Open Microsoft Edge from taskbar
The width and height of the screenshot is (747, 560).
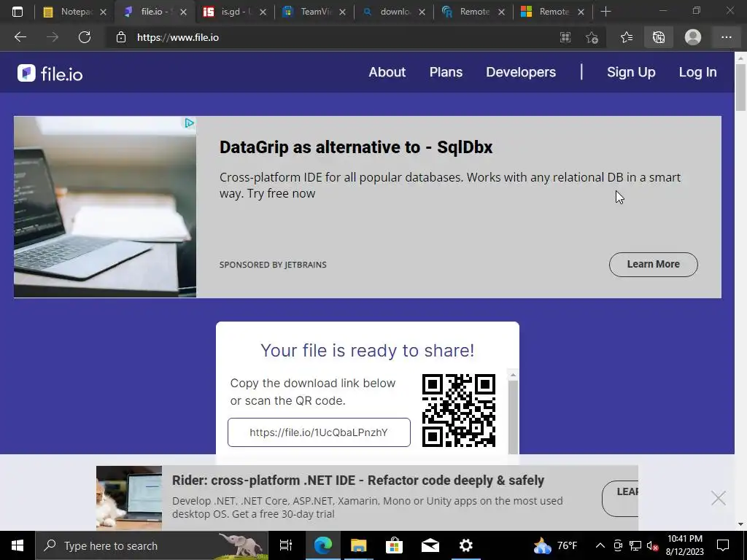point(322,545)
